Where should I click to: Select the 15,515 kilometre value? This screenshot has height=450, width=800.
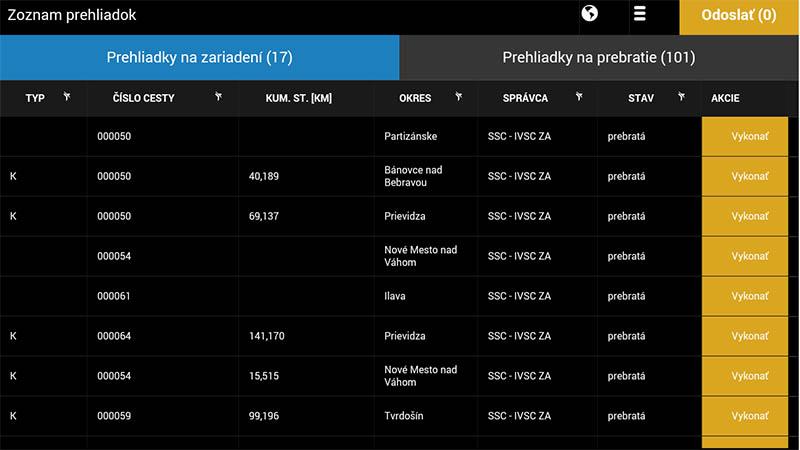click(264, 376)
